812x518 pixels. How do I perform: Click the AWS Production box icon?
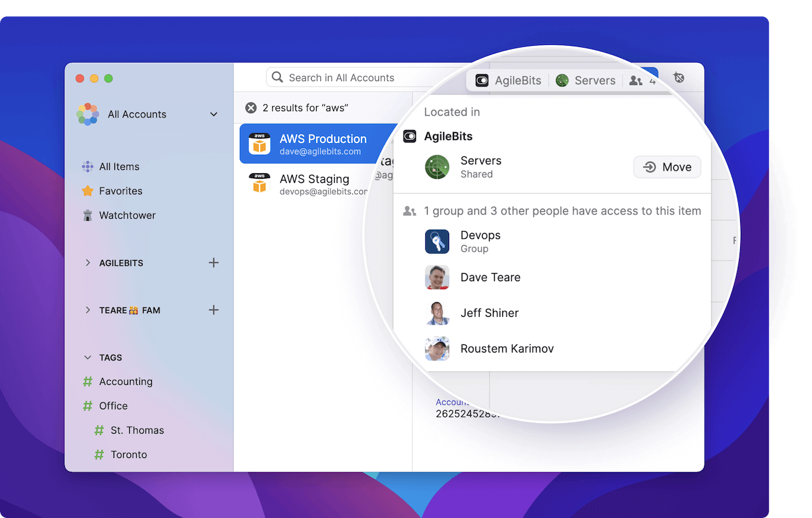click(x=259, y=144)
